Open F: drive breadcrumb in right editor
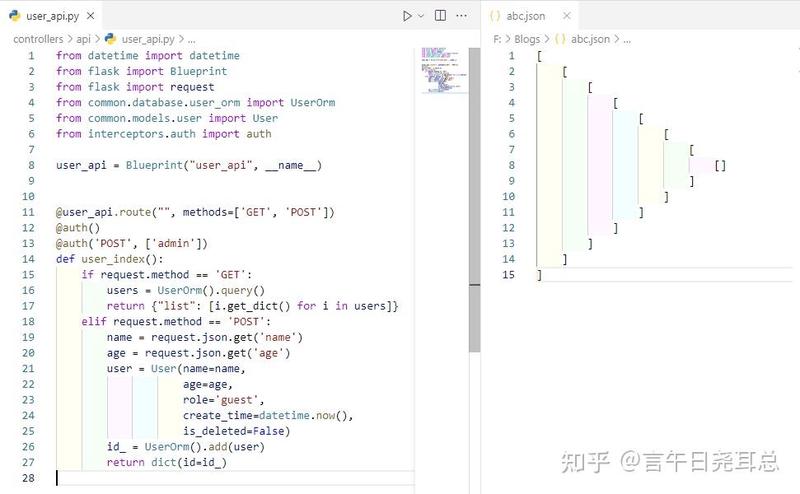 pyautogui.click(x=497, y=39)
